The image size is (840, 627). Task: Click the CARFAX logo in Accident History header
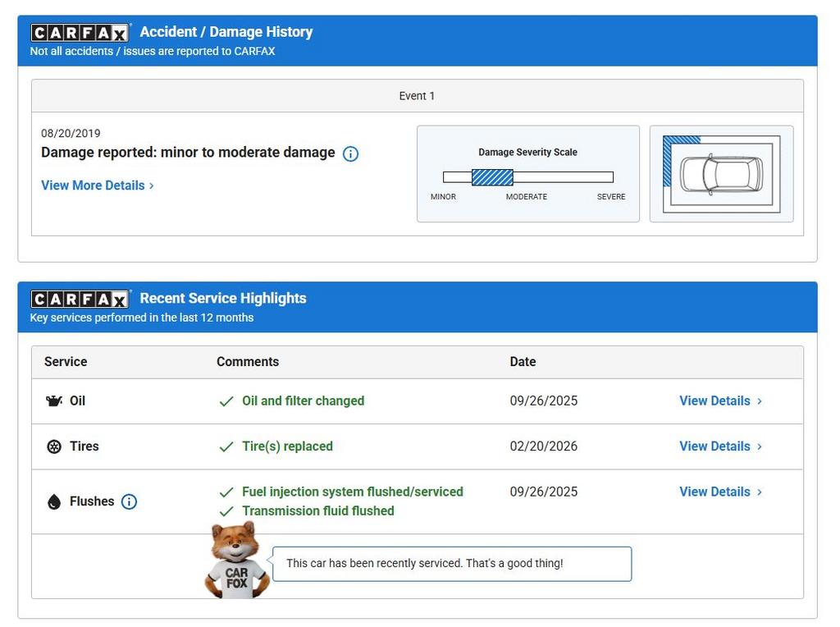pos(80,33)
